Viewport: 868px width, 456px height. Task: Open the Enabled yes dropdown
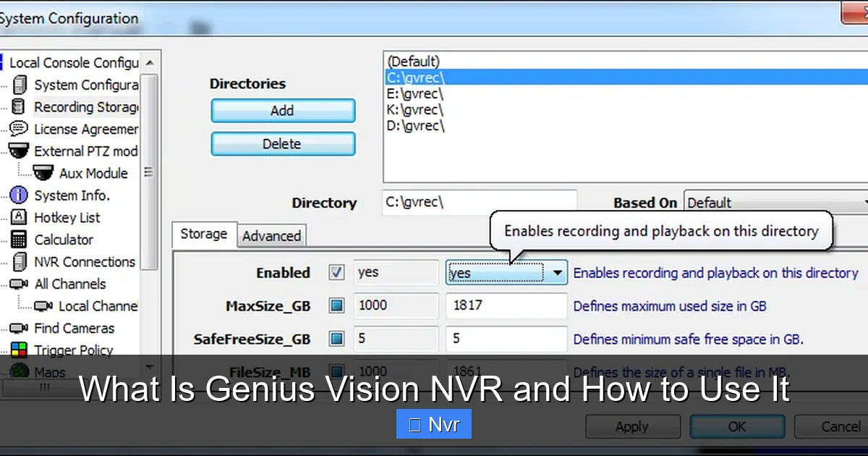(558, 273)
